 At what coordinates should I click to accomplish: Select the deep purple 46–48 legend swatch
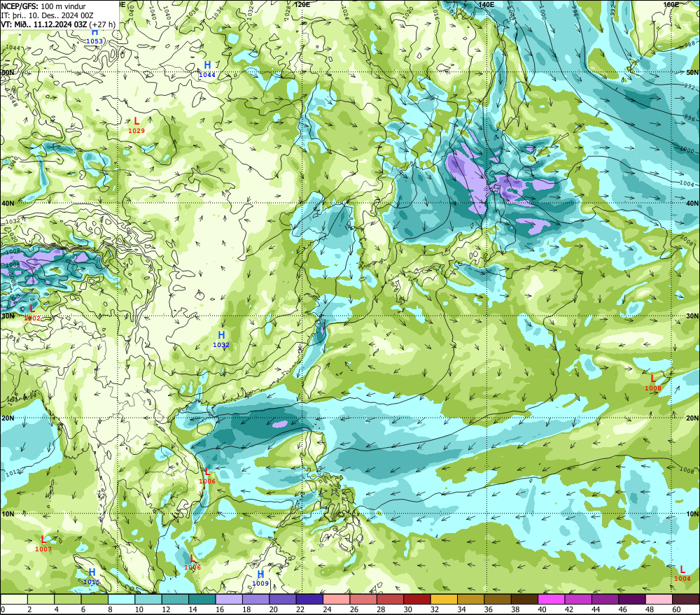[x=633, y=599]
